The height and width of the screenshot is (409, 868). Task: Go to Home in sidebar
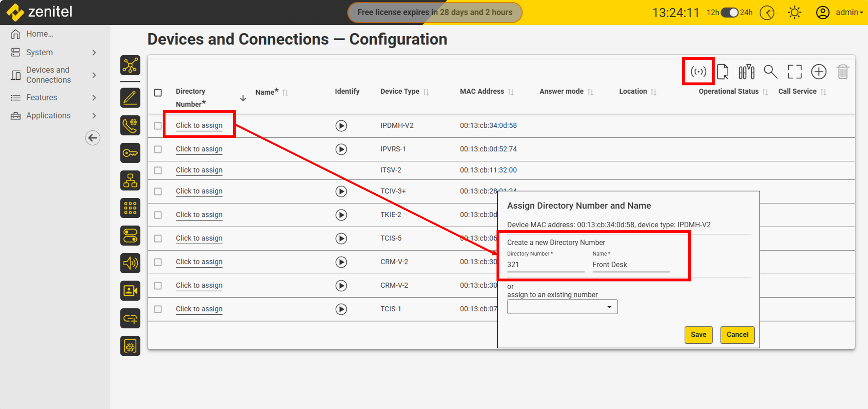[39, 34]
